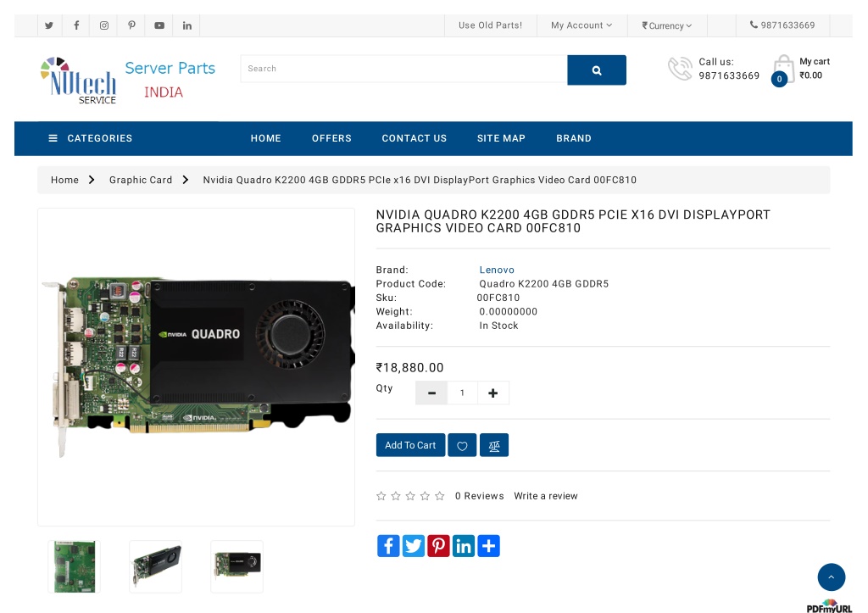Screen dimensions: 868x613
Task: Click the product name breadcrumb text
Action: [x=420, y=180]
